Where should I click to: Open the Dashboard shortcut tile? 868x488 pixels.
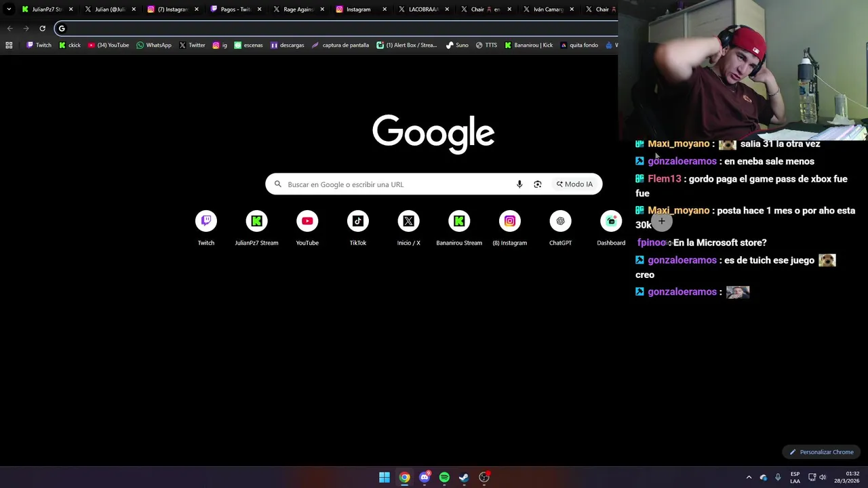coord(611,228)
